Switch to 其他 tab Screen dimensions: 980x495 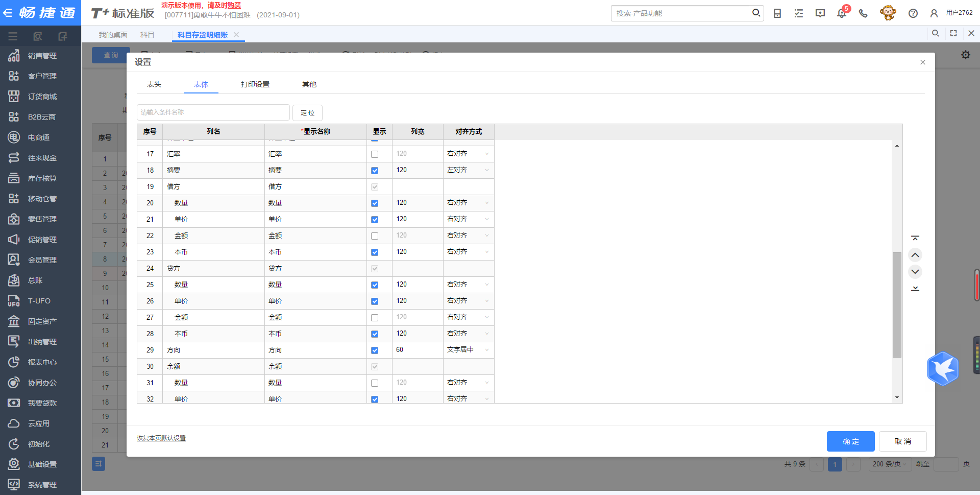[309, 84]
